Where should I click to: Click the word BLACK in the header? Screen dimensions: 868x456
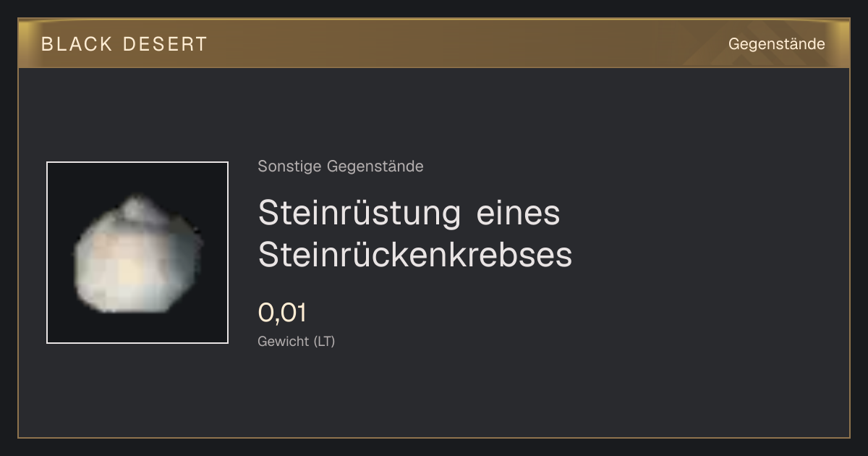(77, 44)
